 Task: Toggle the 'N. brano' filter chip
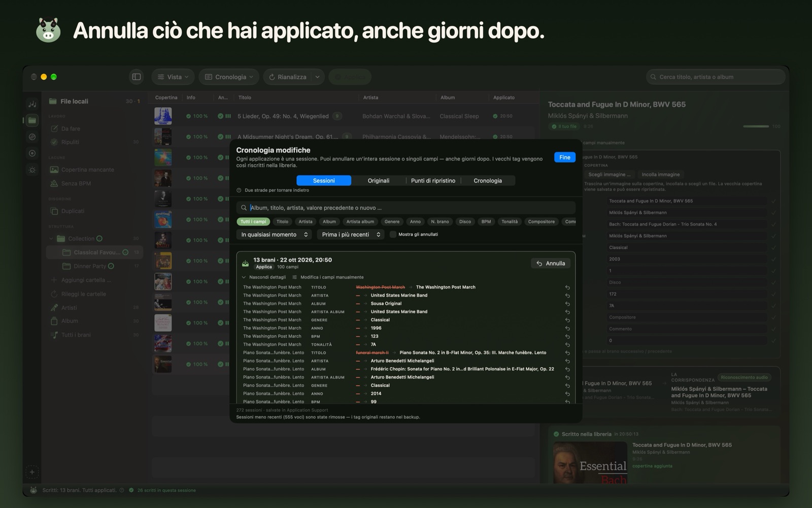pos(439,221)
